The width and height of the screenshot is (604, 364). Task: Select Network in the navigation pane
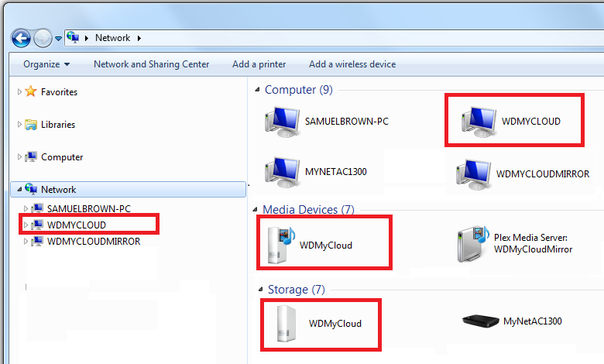tap(59, 190)
